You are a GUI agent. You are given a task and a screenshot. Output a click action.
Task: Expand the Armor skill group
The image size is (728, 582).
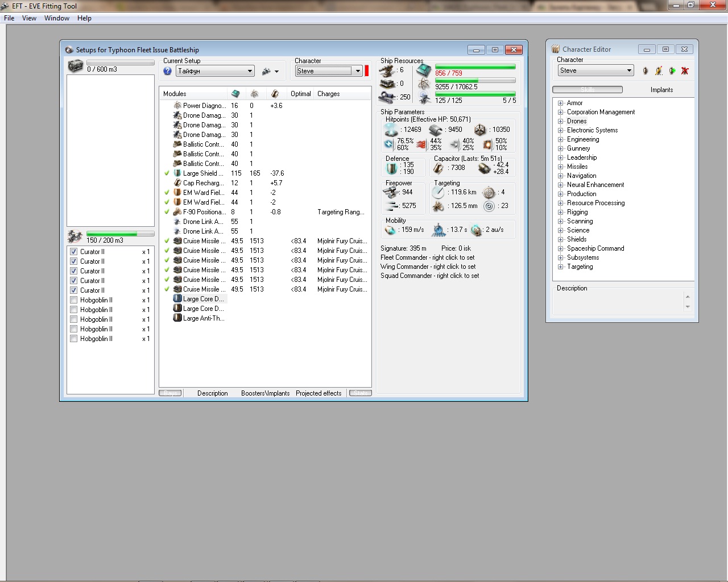click(x=560, y=103)
